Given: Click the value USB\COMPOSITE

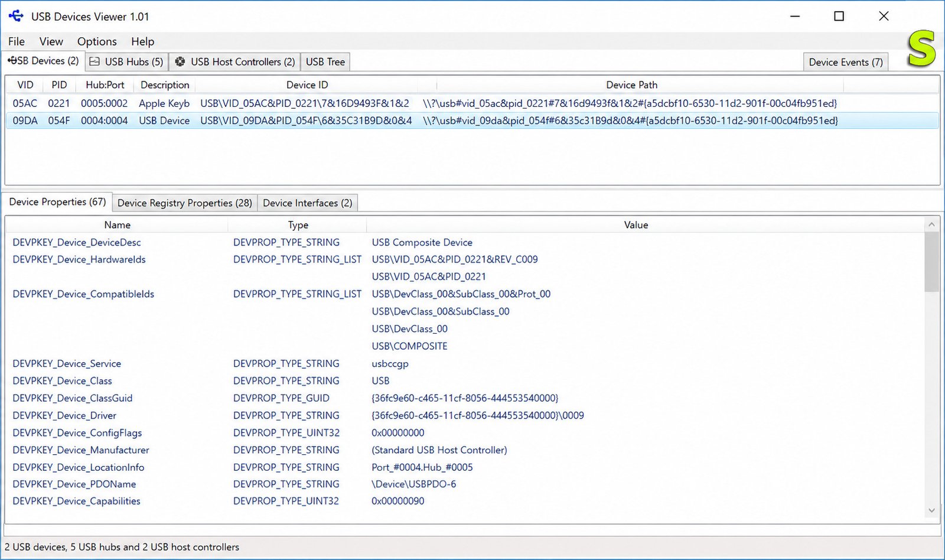Looking at the screenshot, I should click(409, 346).
